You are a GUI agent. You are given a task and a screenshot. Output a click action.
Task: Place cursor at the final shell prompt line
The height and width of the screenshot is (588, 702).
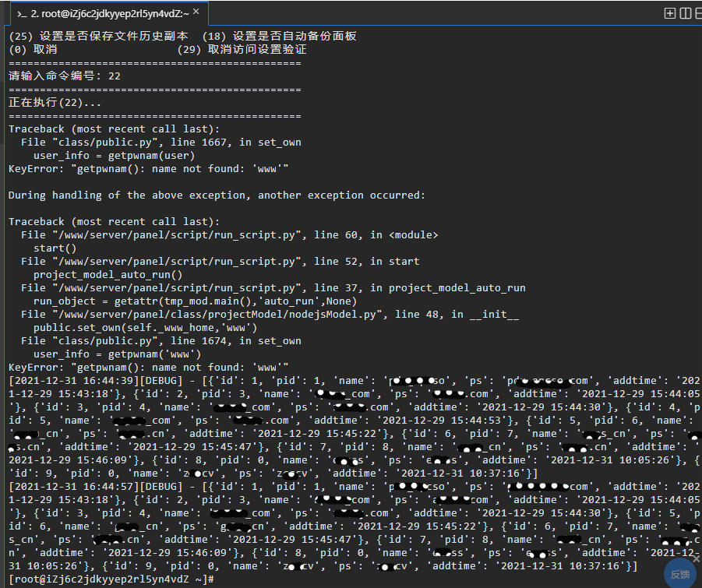click(111, 579)
